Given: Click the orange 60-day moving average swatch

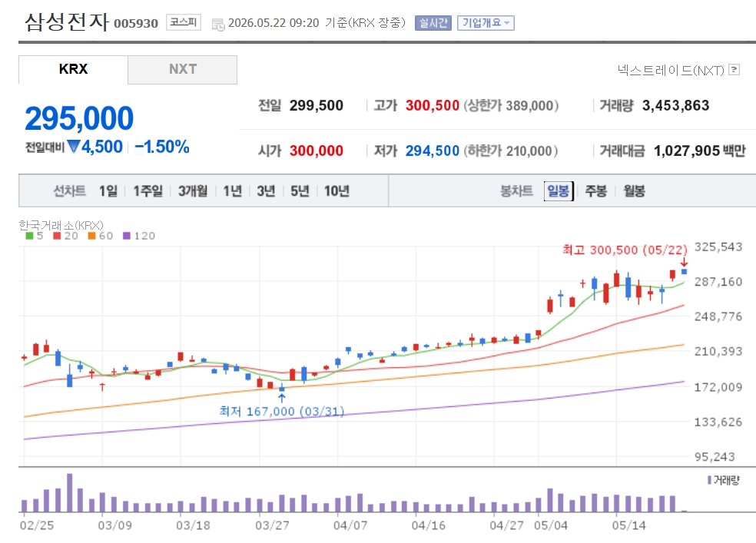Looking at the screenshot, I should tap(91, 236).
